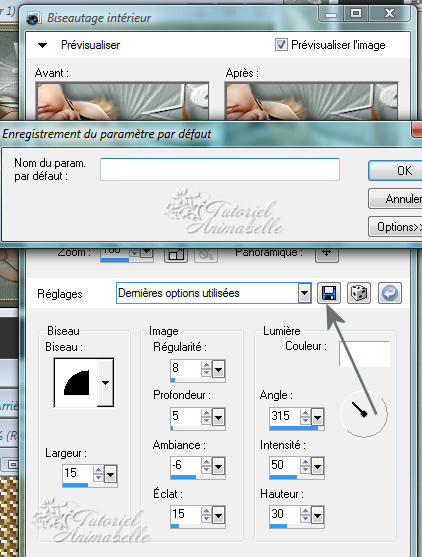
Task: Click the Paint Shop Pro title bar icon
Action: click(x=33, y=18)
